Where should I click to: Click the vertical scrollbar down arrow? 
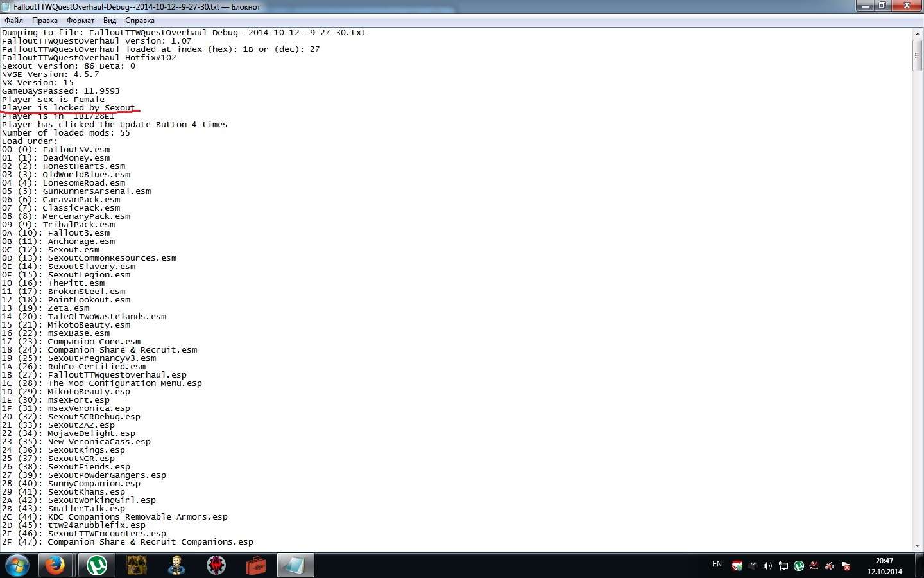(x=918, y=545)
